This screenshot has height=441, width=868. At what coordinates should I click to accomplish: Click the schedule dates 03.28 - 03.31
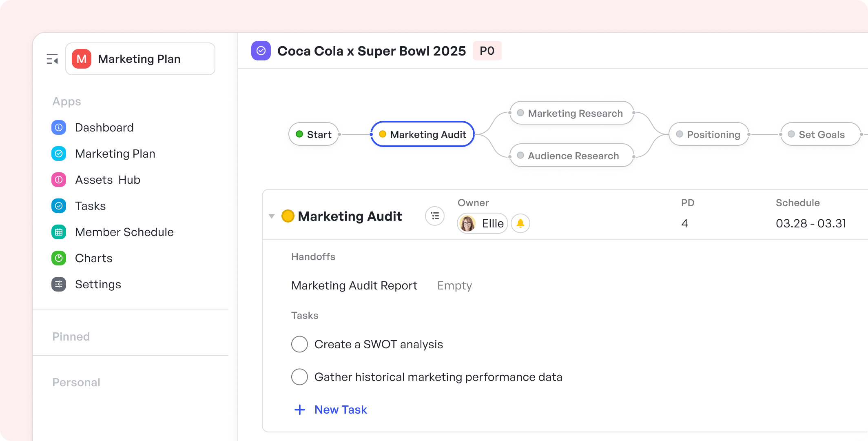coord(811,223)
